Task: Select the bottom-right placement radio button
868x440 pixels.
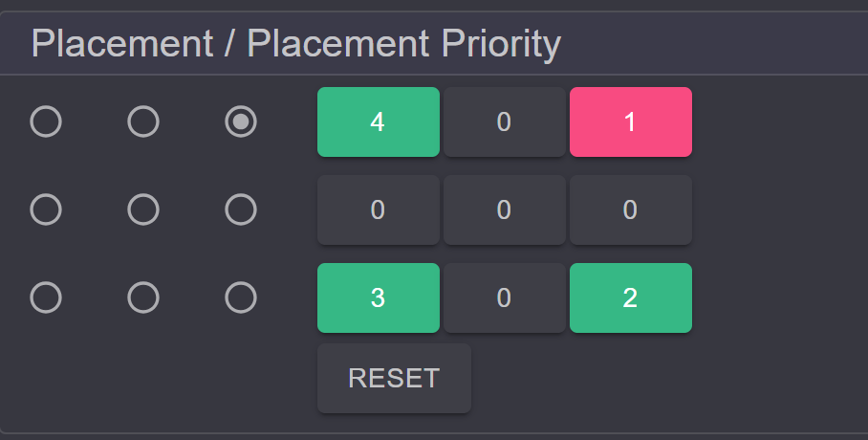Action: (241, 297)
